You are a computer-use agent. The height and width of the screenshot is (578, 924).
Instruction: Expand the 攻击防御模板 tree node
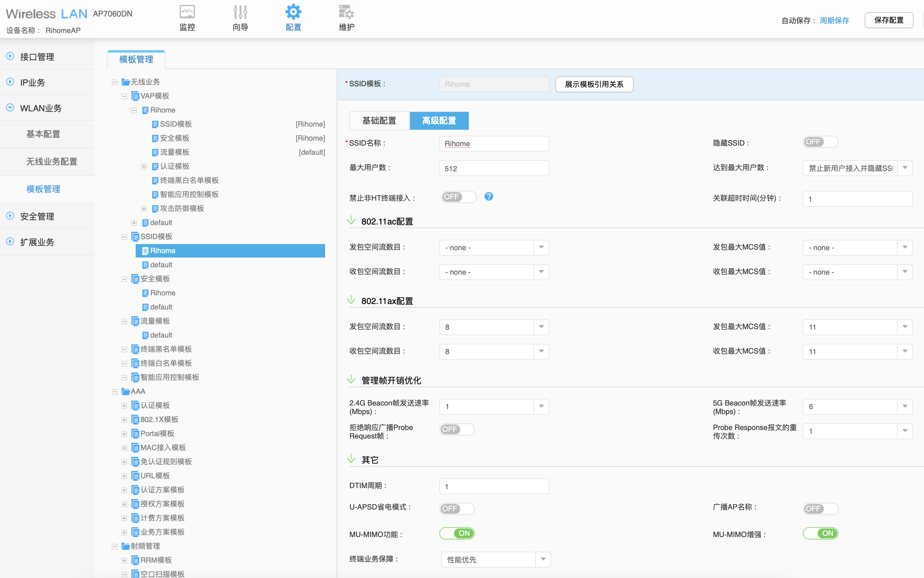click(144, 208)
